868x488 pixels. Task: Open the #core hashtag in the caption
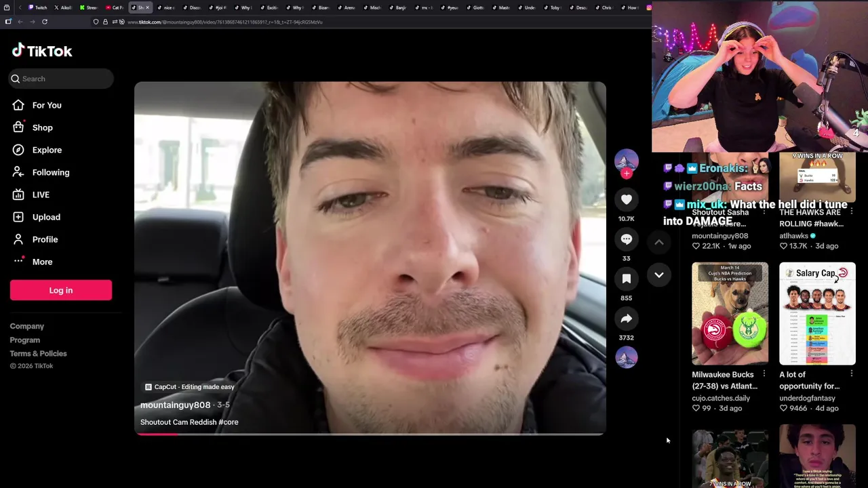coord(229,422)
